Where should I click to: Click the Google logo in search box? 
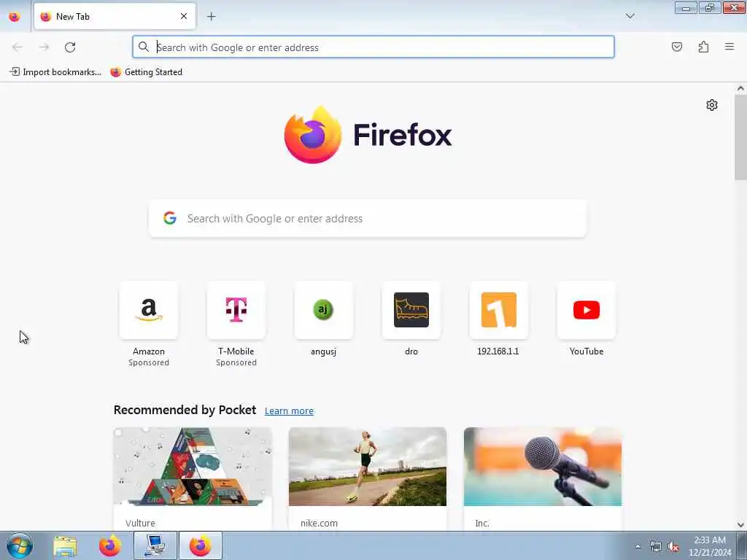[169, 218]
